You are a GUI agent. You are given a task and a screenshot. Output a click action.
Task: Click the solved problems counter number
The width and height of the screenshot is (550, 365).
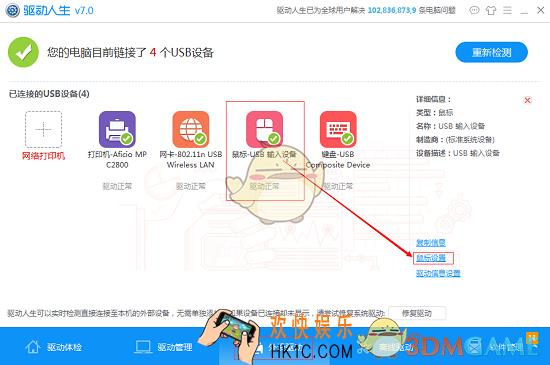pyautogui.click(x=392, y=11)
